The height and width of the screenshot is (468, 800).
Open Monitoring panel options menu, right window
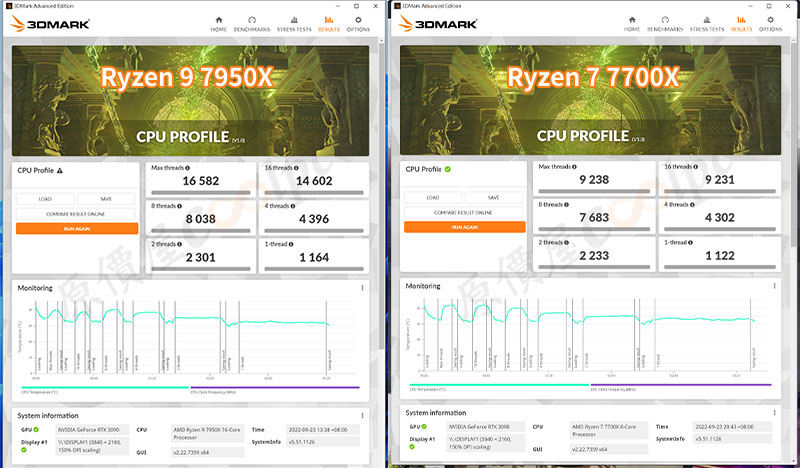tap(774, 286)
